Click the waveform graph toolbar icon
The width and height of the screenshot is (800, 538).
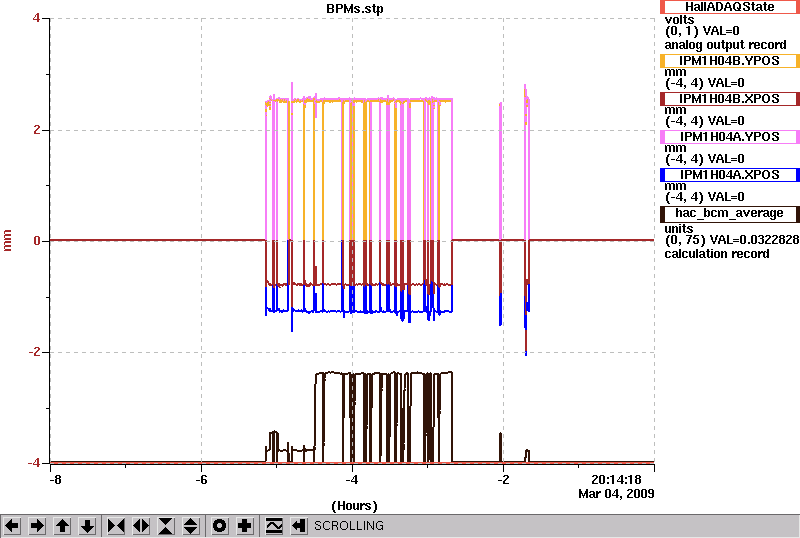point(274,526)
